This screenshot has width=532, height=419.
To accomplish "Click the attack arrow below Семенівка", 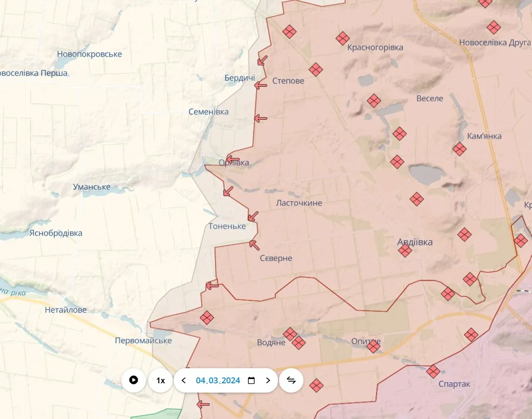I will [x=260, y=118].
